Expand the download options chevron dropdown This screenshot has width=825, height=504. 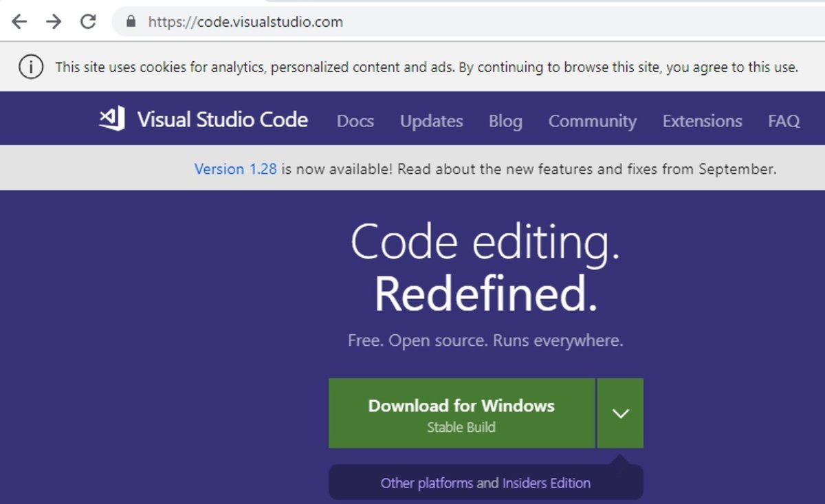tap(620, 413)
